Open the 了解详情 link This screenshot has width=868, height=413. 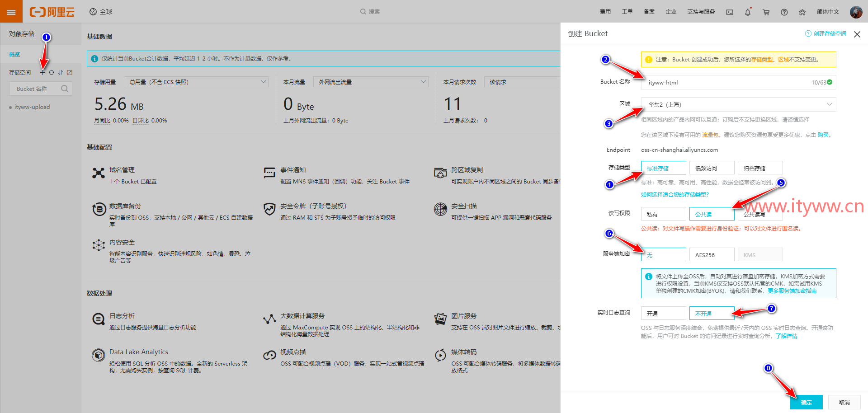pyautogui.click(x=787, y=336)
